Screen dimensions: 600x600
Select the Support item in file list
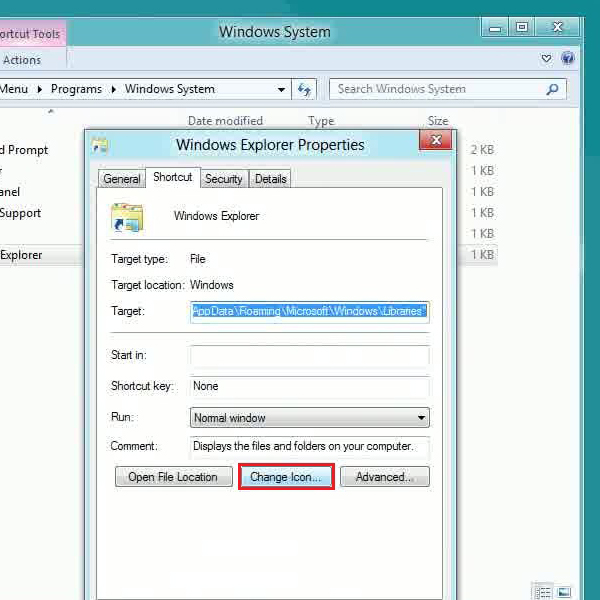[x=20, y=213]
